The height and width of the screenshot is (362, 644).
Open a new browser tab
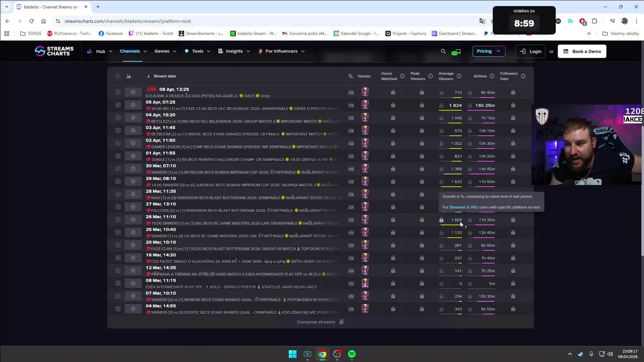coord(98,7)
